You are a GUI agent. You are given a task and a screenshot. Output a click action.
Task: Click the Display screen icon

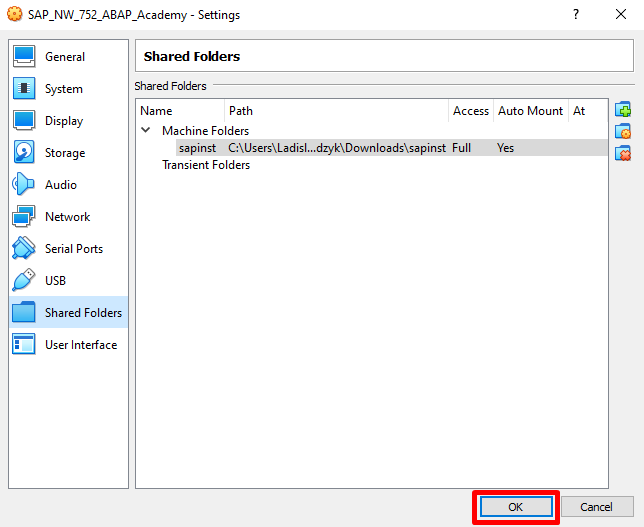[x=24, y=120]
